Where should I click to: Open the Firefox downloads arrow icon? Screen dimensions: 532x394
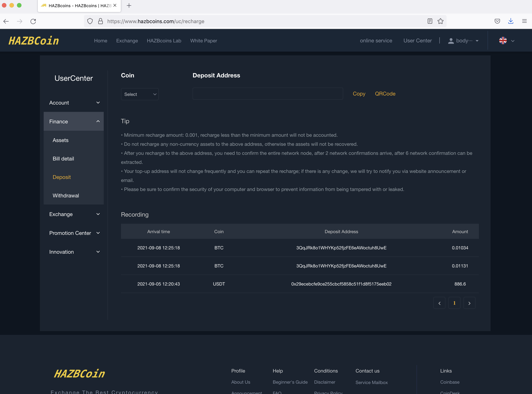click(511, 21)
